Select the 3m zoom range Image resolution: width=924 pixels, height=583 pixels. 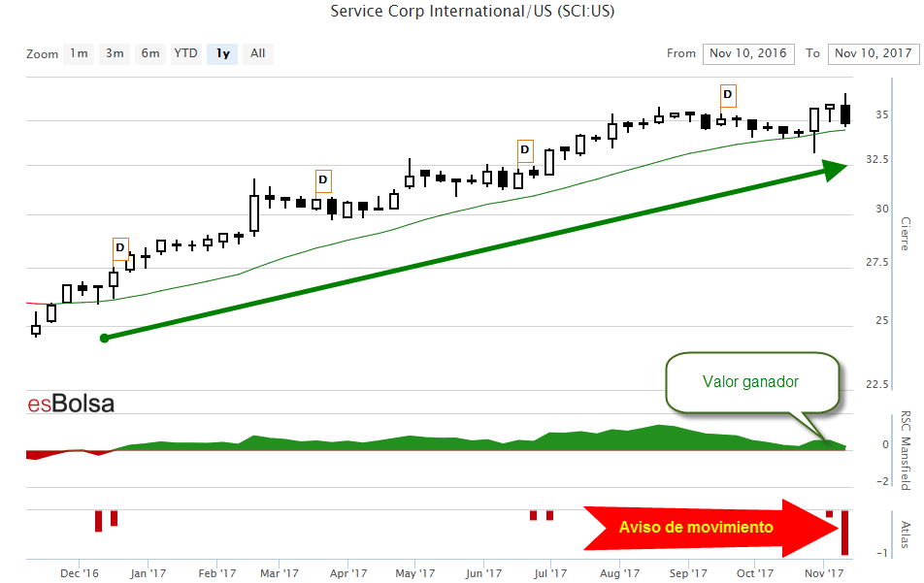click(x=115, y=53)
